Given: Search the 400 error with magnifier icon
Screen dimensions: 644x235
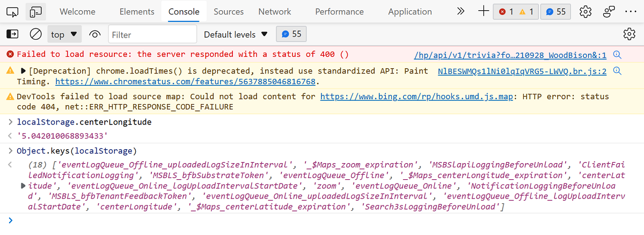Looking at the screenshot, I should (x=618, y=55).
